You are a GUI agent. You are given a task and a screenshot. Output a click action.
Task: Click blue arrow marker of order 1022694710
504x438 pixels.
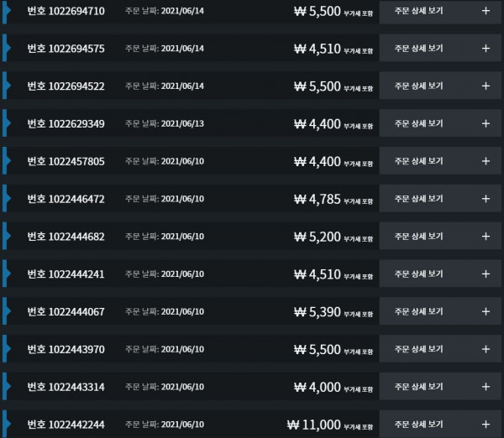click(7, 11)
